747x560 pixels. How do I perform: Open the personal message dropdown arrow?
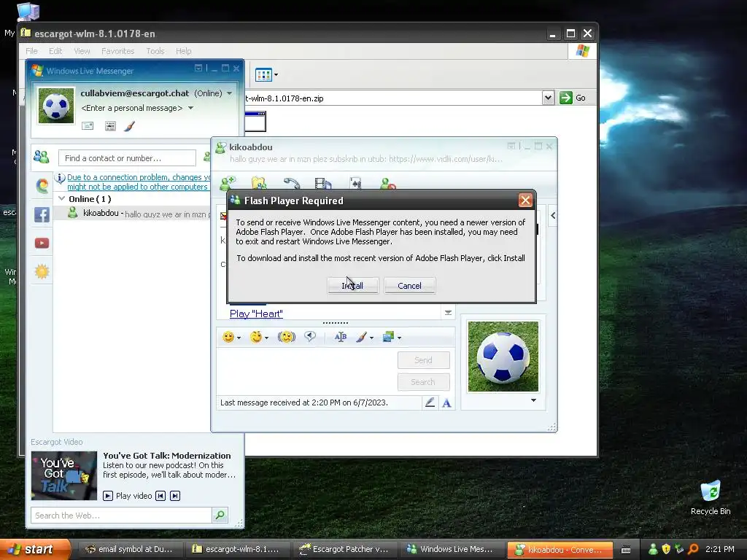(190, 108)
